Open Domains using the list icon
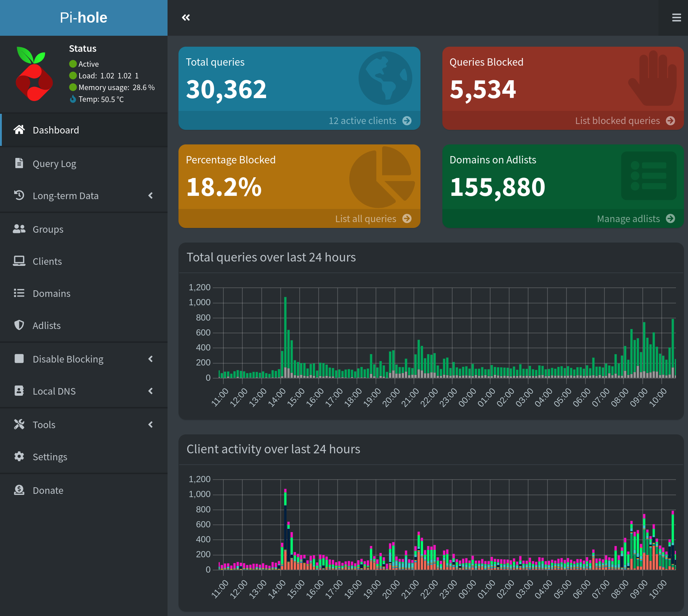Image resolution: width=688 pixels, height=616 pixels. pos(19,293)
